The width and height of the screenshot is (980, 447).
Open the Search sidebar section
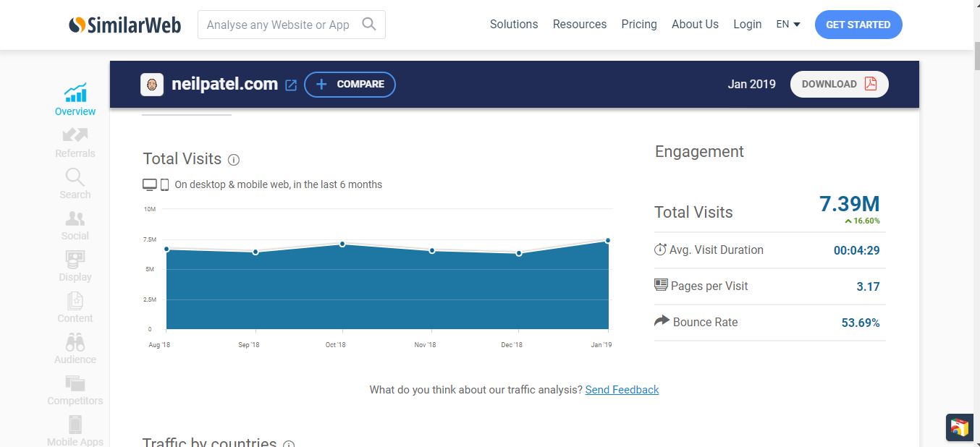pos(75,183)
